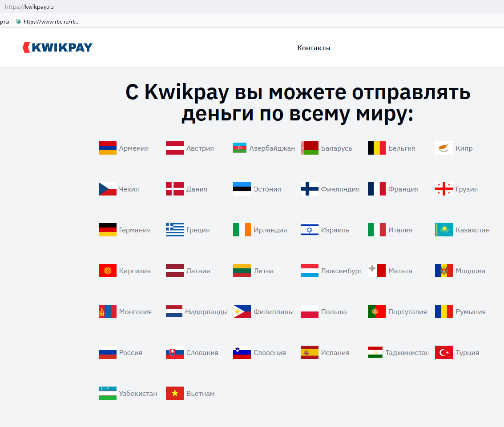Click the Vietnam flag icon
This screenshot has height=427, width=504.
pos(175,393)
